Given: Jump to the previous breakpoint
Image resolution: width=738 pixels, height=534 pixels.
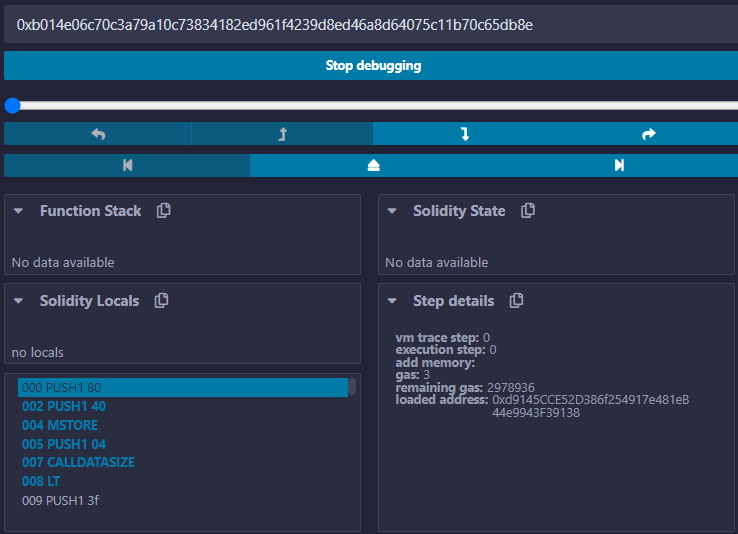Looking at the screenshot, I should [127, 165].
